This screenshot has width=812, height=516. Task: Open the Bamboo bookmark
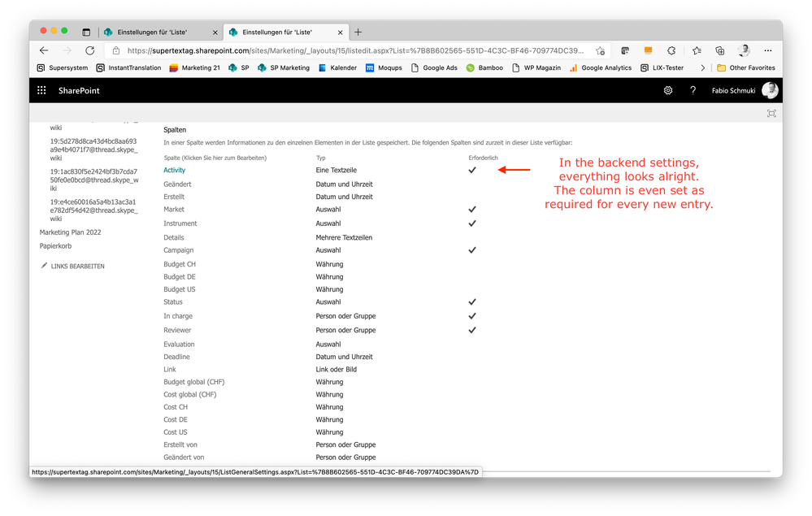(x=484, y=67)
